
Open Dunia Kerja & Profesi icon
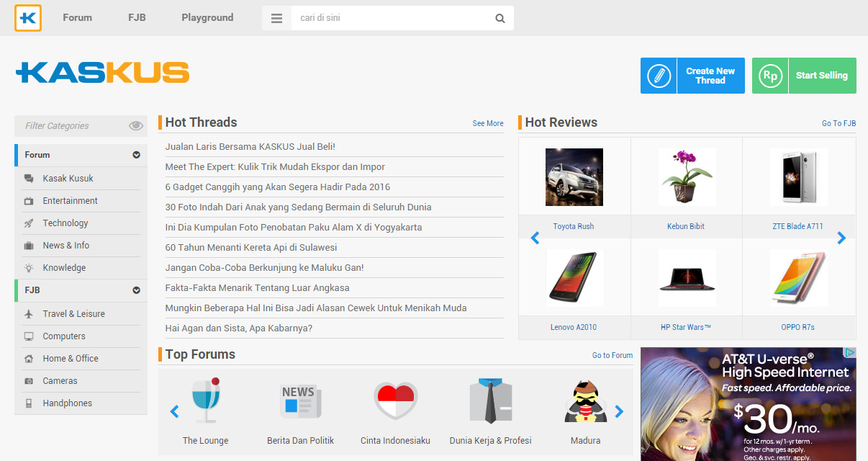click(x=490, y=401)
